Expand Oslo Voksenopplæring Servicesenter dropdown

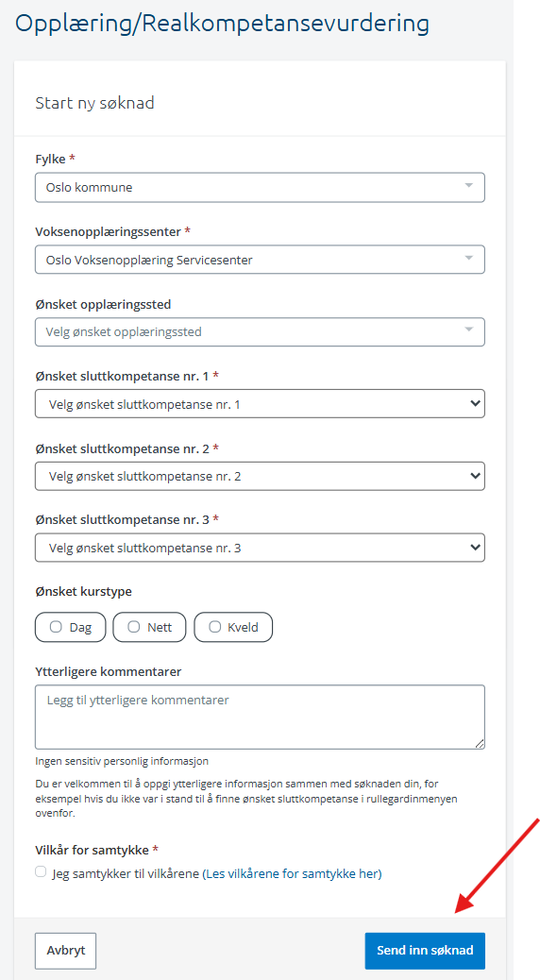pyautogui.click(x=260, y=260)
